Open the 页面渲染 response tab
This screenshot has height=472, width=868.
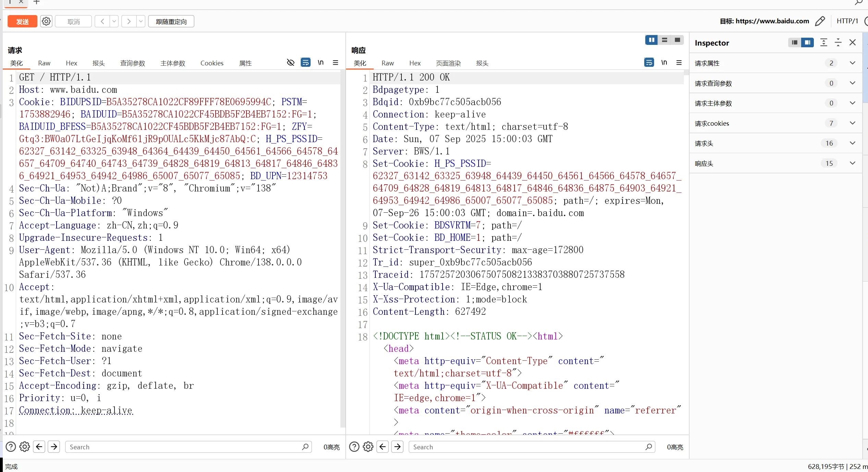tap(448, 63)
